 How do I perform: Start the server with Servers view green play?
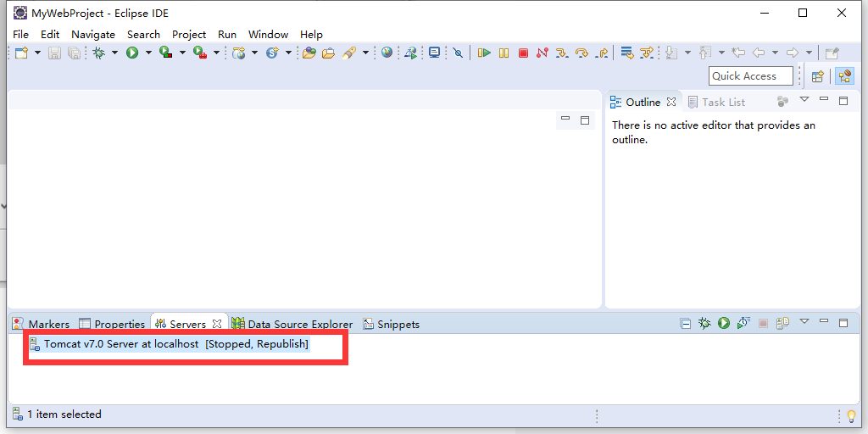(x=724, y=323)
